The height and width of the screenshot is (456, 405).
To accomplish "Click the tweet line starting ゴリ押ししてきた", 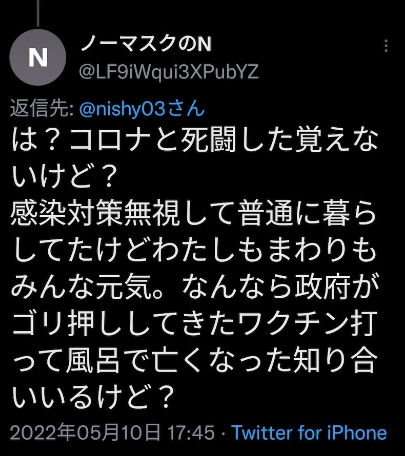I will tap(195, 323).
